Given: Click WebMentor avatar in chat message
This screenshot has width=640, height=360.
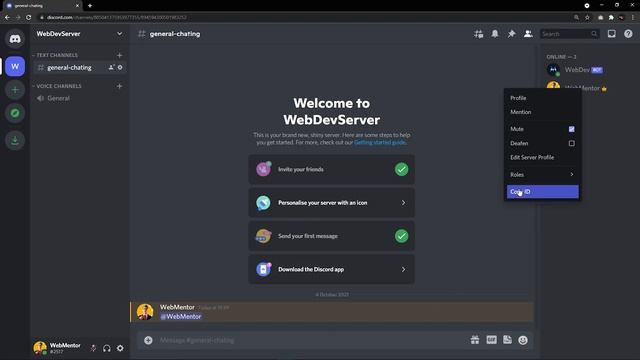Looking at the screenshot, I should 145,312.
